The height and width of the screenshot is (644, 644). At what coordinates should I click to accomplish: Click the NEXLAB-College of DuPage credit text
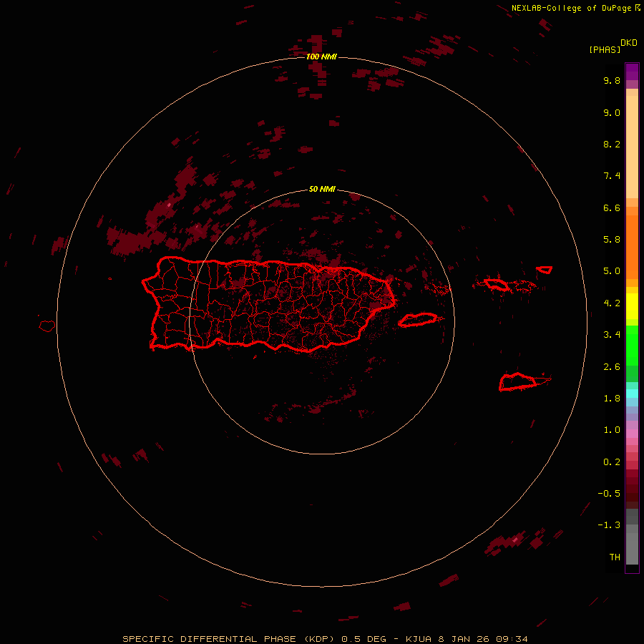(575, 8)
